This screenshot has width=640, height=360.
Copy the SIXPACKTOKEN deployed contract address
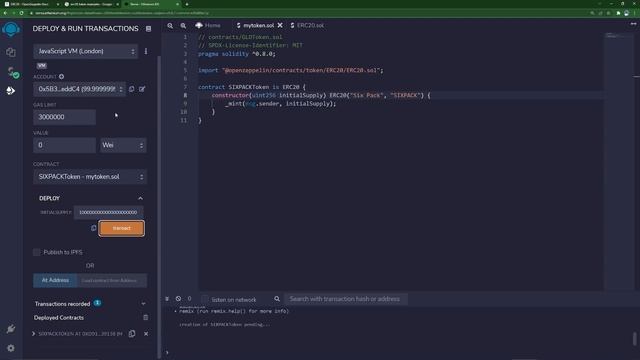point(132,333)
